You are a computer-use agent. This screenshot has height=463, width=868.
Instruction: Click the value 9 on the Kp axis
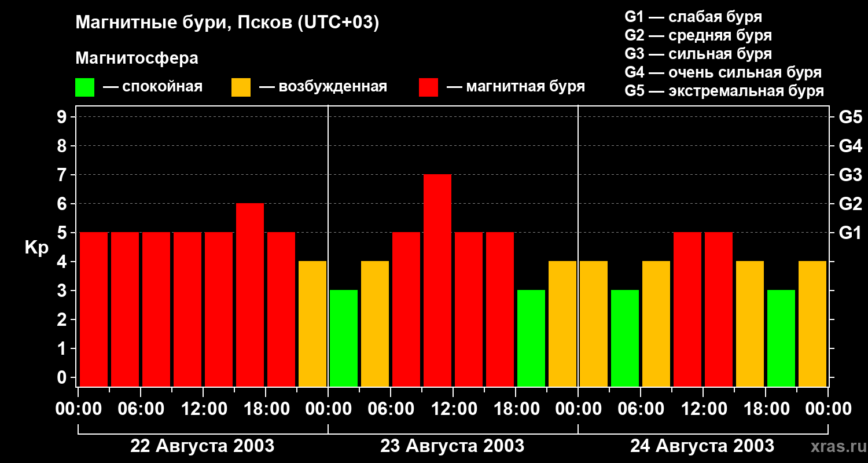click(63, 117)
